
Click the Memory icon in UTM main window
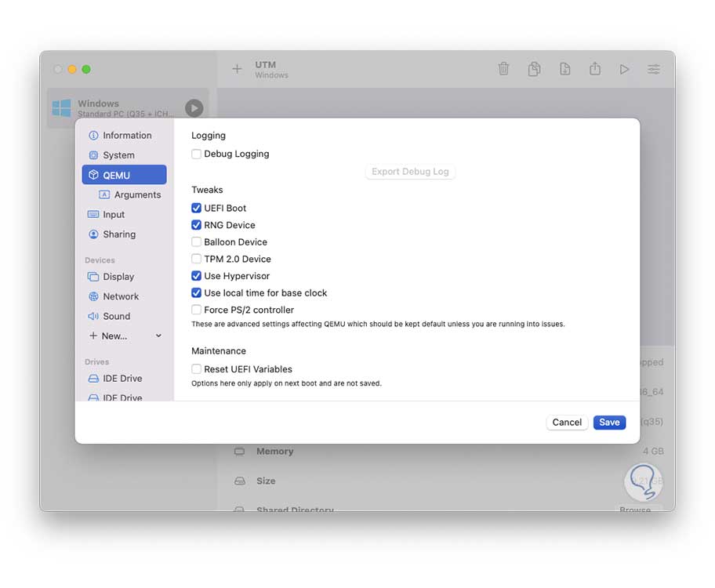click(x=239, y=451)
